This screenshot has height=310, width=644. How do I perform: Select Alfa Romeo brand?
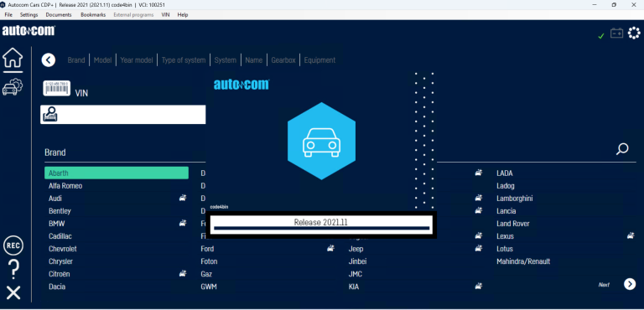[x=65, y=186]
